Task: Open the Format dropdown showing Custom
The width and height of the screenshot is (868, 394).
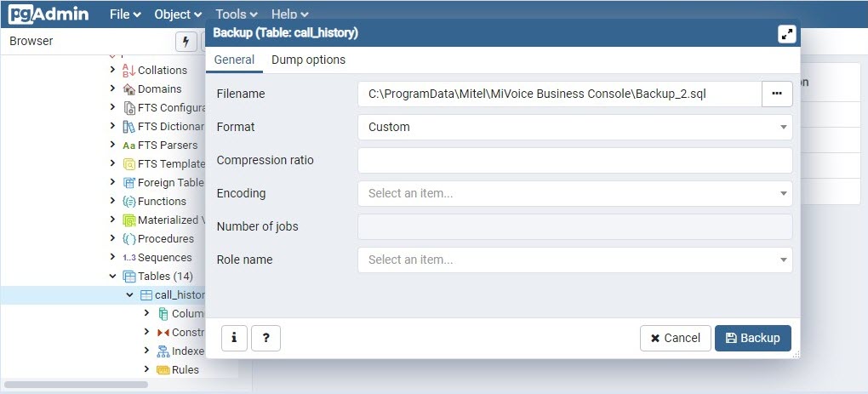Action: 574,127
